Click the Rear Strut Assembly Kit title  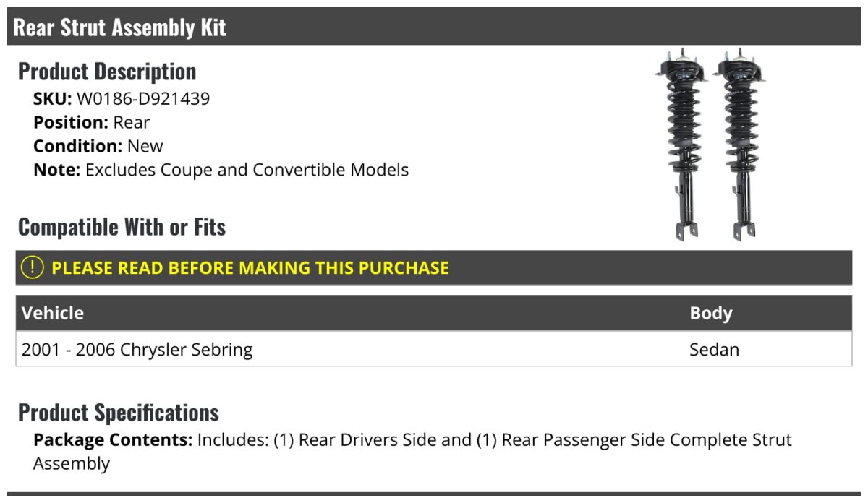click(120, 27)
